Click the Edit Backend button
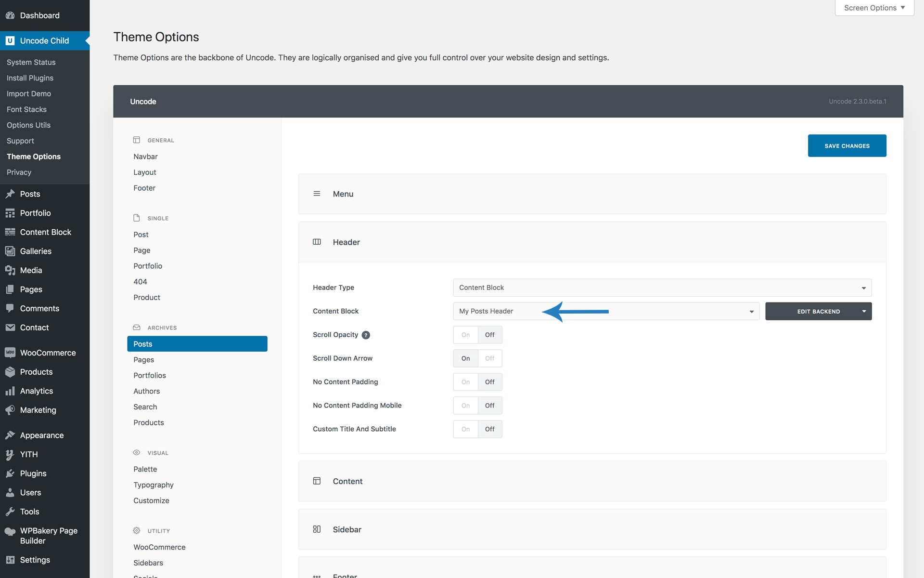The width and height of the screenshot is (924, 578). tap(818, 311)
